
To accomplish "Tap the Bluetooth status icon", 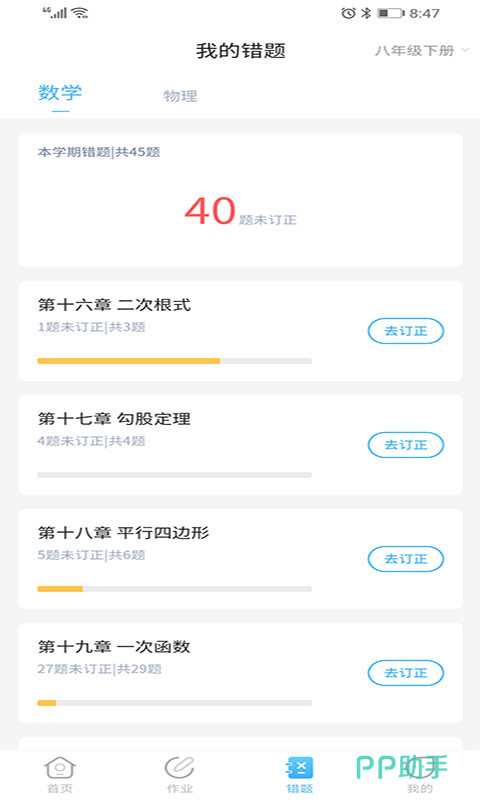I will click(x=366, y=13).
